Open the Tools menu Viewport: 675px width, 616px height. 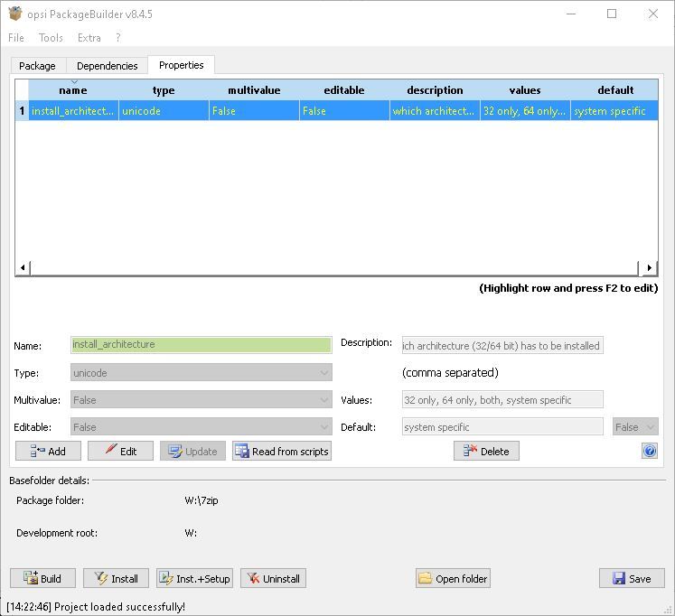coord(51,38)
